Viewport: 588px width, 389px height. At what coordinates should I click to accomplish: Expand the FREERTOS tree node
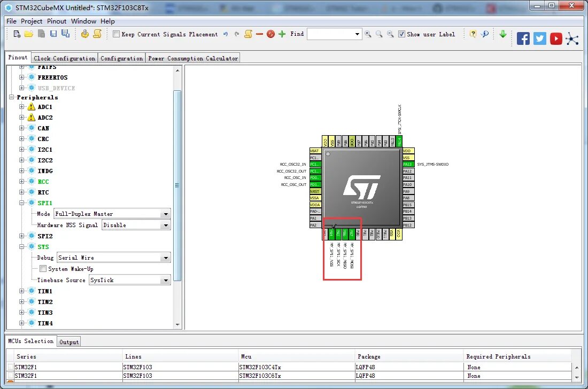22,77
